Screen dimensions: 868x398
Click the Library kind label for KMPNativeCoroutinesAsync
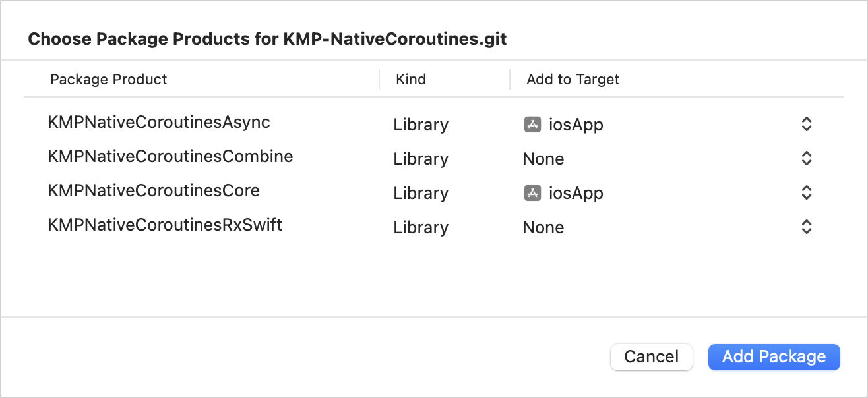[420, 124]
